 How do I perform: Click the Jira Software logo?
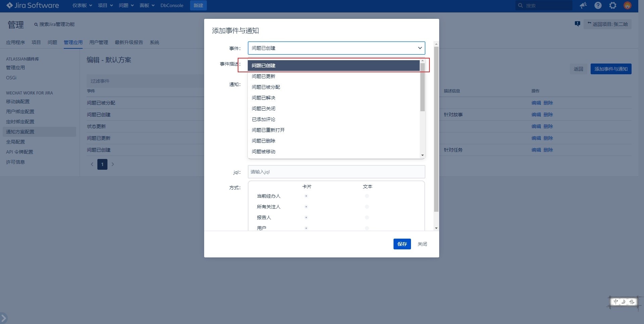click(33, 5)
